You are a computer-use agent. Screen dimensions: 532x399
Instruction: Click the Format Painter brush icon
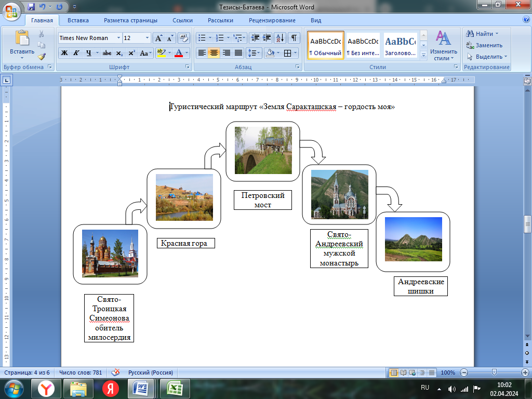click(x=42, y=56)
